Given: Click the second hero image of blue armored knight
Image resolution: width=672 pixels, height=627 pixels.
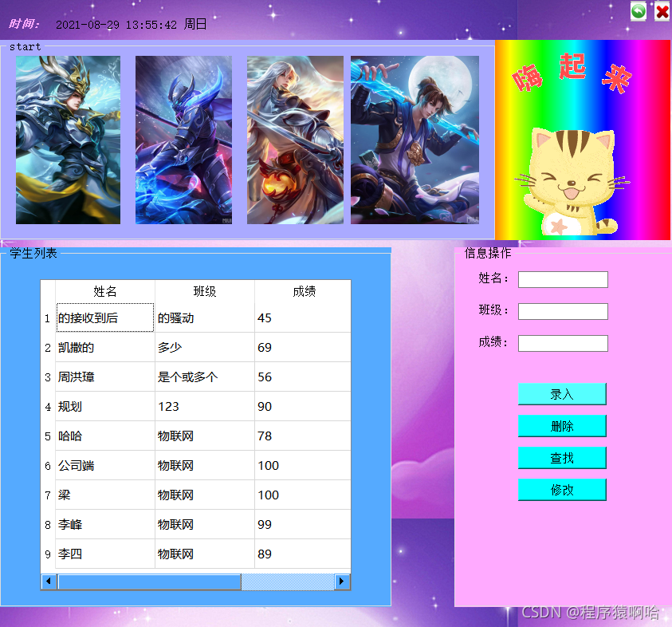Looking at the screenshot, I should click(183, 140).
